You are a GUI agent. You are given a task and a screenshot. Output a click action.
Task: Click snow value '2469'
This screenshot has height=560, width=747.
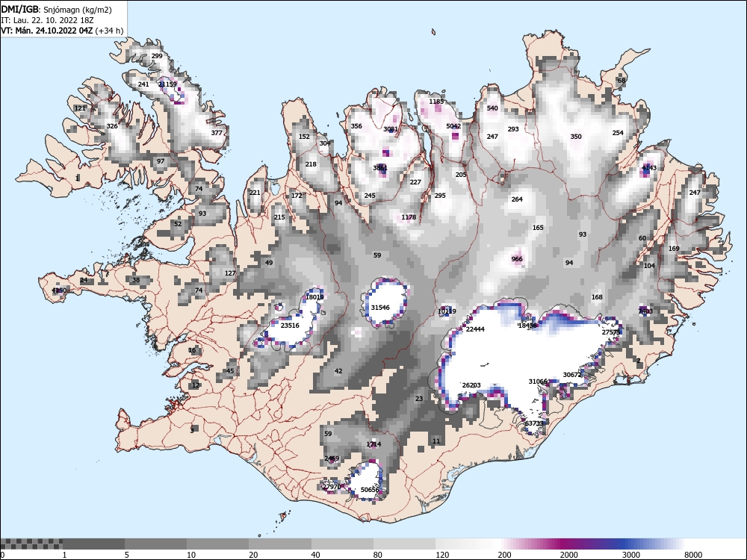click(x=332, y=458)
